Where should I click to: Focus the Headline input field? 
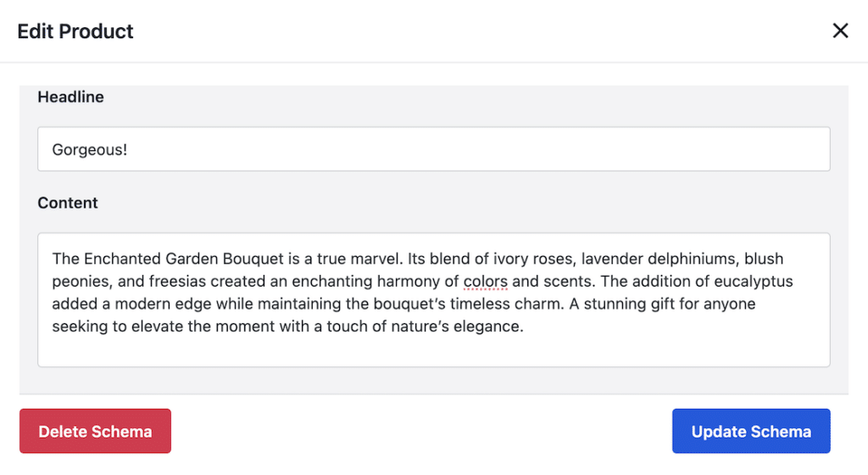[x=433, y=149]
